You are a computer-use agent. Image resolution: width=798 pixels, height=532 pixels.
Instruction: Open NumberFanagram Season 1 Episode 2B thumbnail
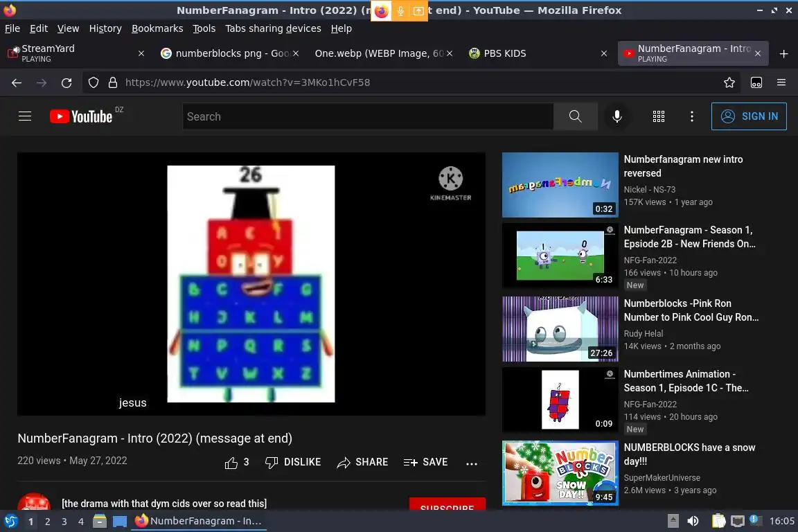pos(560,256)
